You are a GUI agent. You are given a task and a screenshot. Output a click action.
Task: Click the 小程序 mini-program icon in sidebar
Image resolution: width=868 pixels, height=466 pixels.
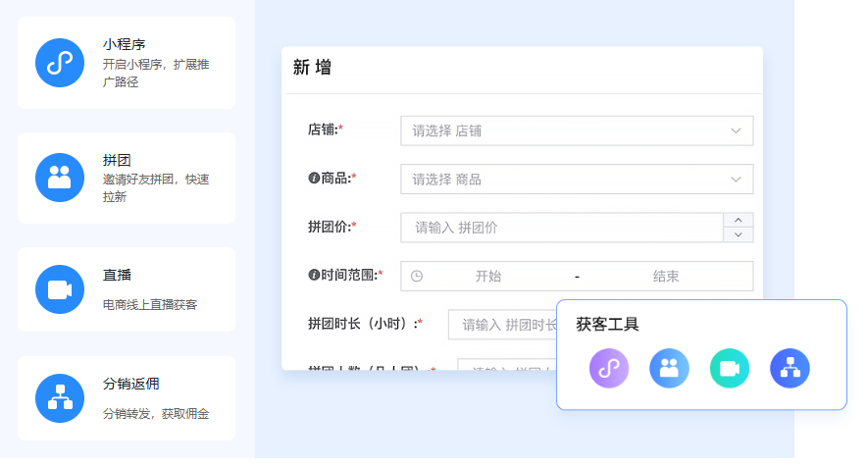coord(60,63)
